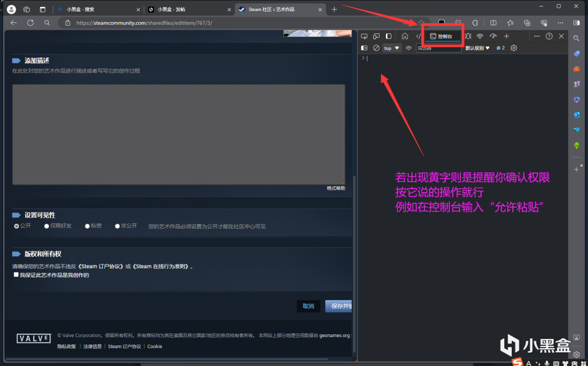Image resolution: width=588 pixels, height=366 pixels.
Task: Open the browser profile avatar
Action: tap(11, 9)
